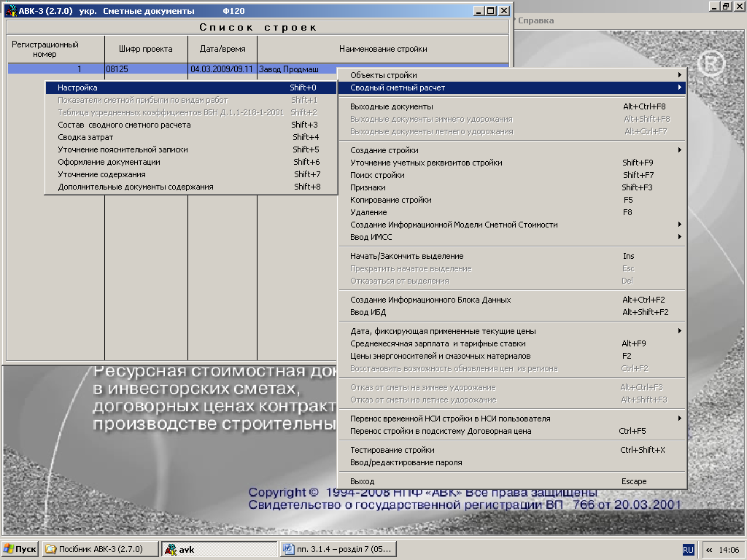Open Уточнение пояснительной записки

[191, 149]
